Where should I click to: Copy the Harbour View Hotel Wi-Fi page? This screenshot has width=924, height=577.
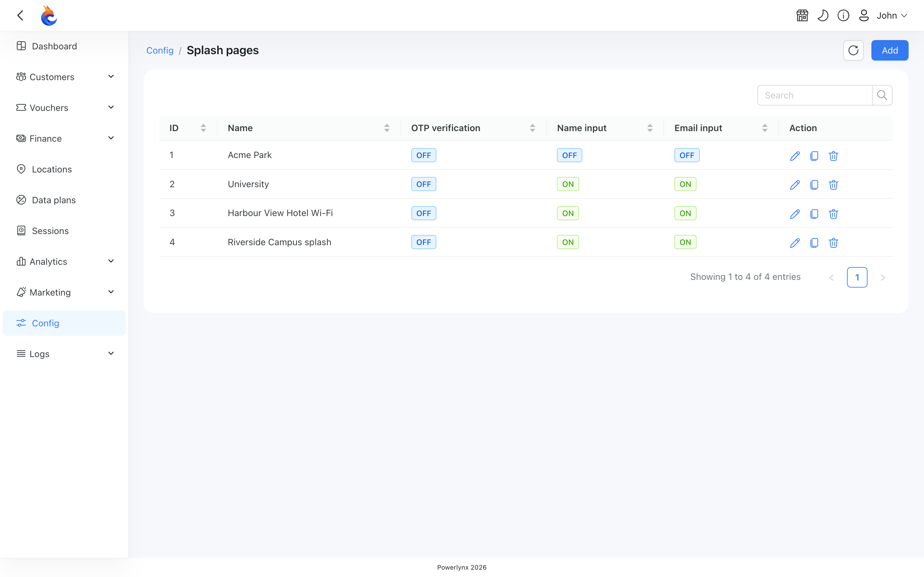[814, 214]
